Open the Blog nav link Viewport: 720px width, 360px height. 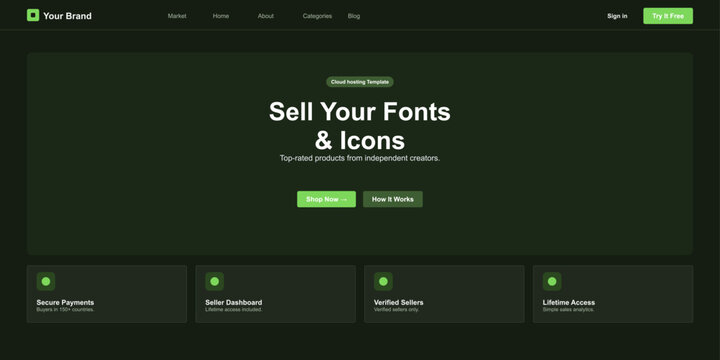(x=354, y=16)
